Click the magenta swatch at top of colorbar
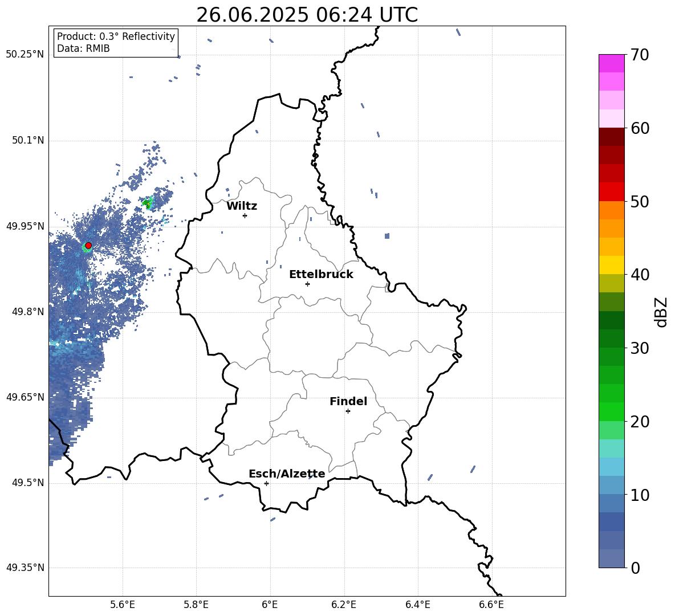This screenshot has width=675, height=616. (611, 63)
